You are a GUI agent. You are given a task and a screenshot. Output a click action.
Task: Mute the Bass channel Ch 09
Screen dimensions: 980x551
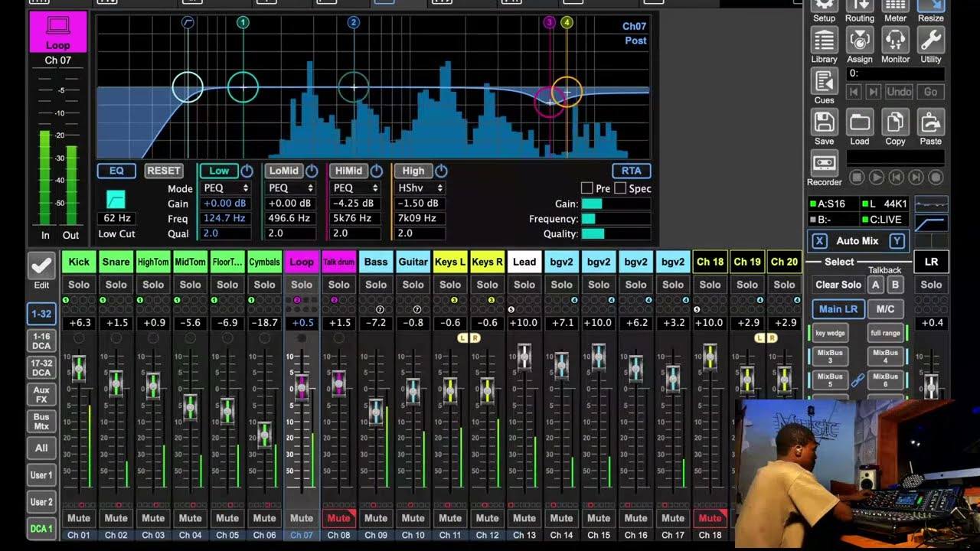(x=376, y=518)
